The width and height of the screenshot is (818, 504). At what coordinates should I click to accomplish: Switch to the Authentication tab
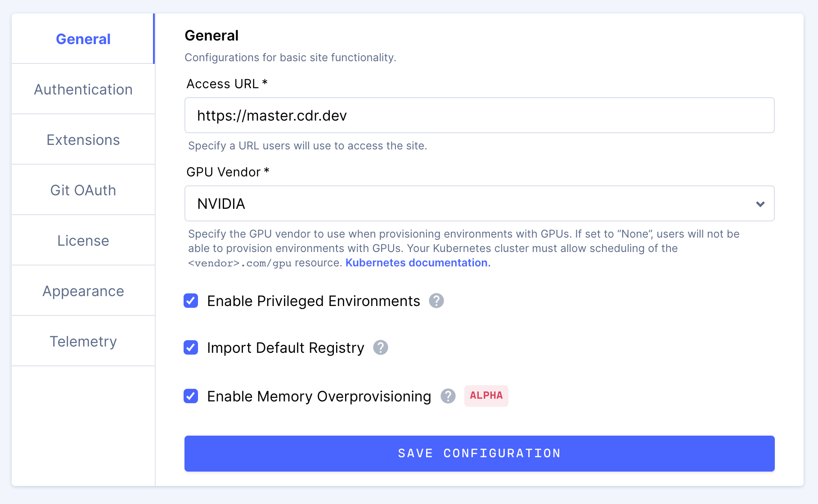tap(83, 89)
